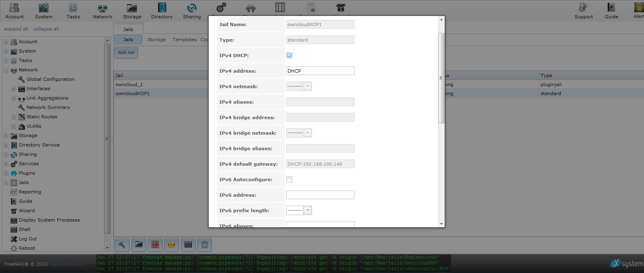Open the Reporting chart toolbar icon
The image size is (644, 273).
311,8
